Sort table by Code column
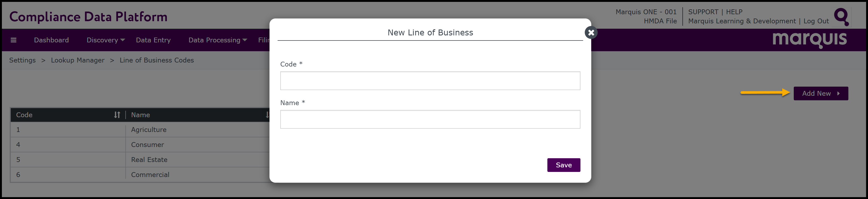The image size is (868, 199). click(117, 115)
